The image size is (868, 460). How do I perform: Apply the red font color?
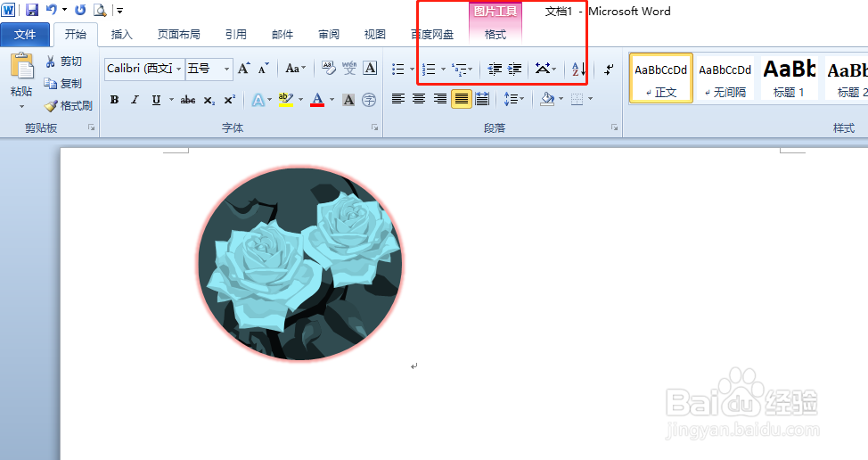click(x=317, y=100)
